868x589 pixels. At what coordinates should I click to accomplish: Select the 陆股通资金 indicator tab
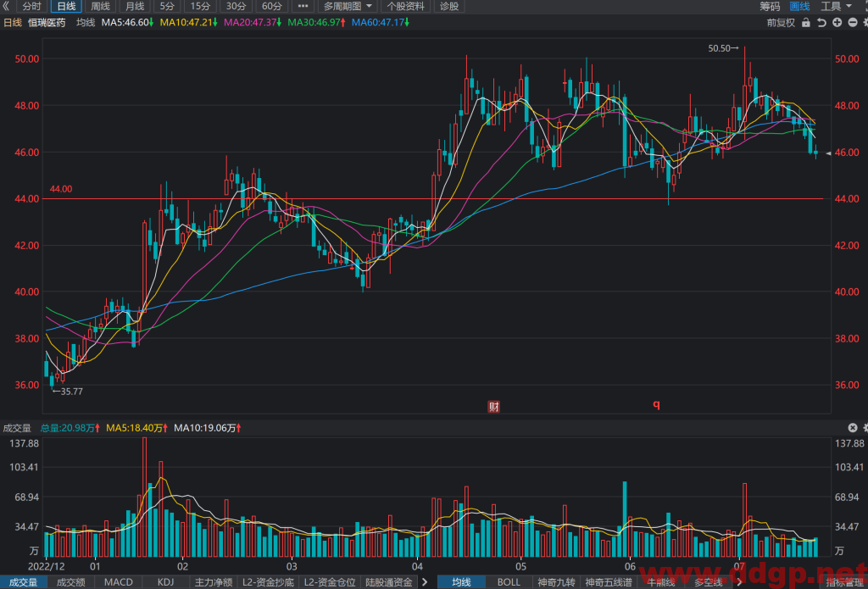coord(389,582)
